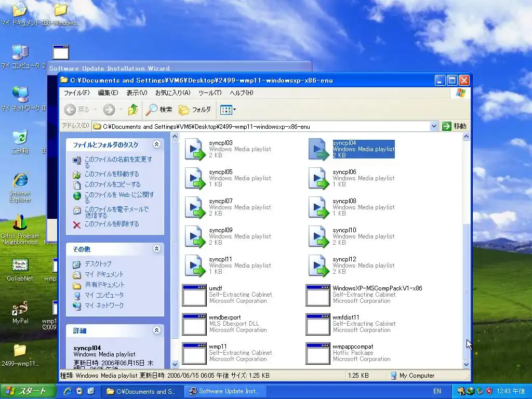Open the Search (検索) toolbar button
Image resolution: width=532 pixels, height=399 pixels.
159,110
